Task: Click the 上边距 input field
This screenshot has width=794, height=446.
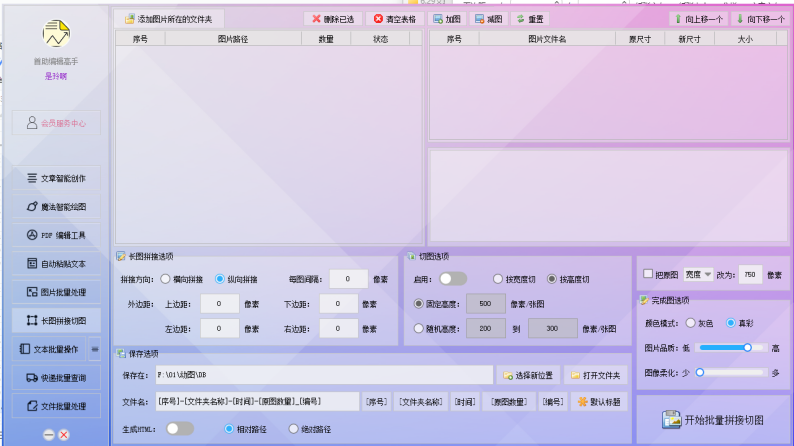Action: click(x=219, y=304)
